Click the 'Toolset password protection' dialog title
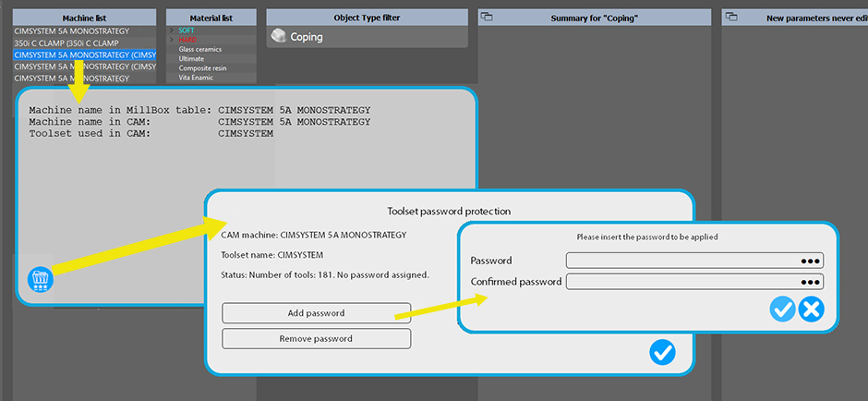The width and height of the screenshot is (868, 401). point(449,211)
